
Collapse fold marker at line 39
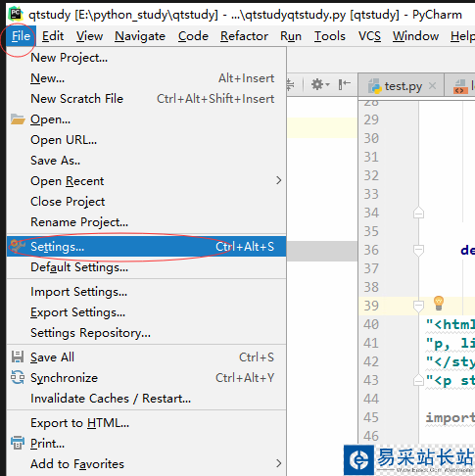coord(418,306)
